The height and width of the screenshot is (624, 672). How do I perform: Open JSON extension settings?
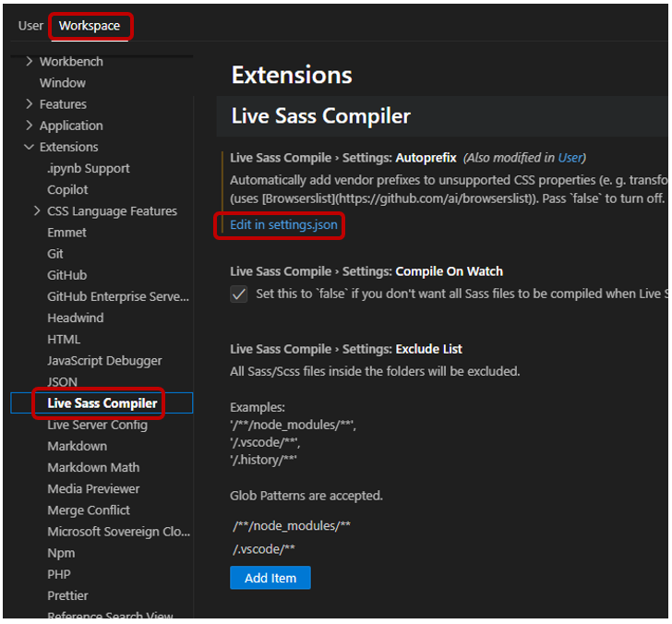pyautogui.click(x=63, y=381)
